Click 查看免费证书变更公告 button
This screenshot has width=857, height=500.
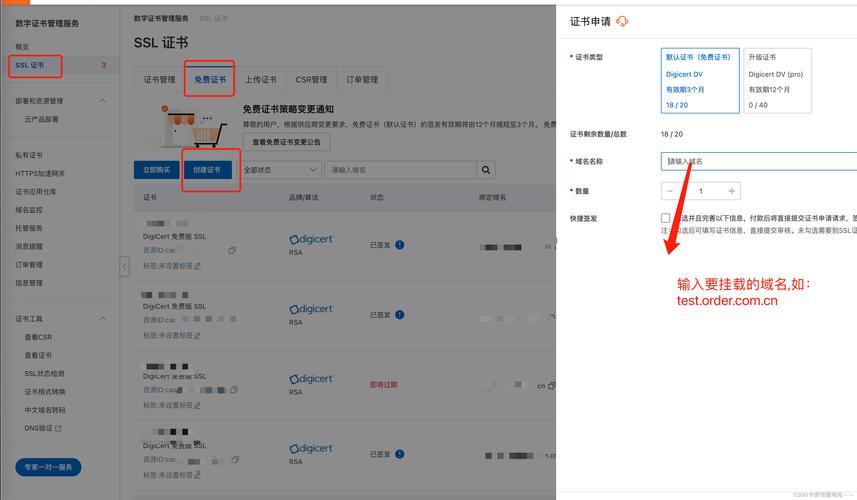[286, 142]
